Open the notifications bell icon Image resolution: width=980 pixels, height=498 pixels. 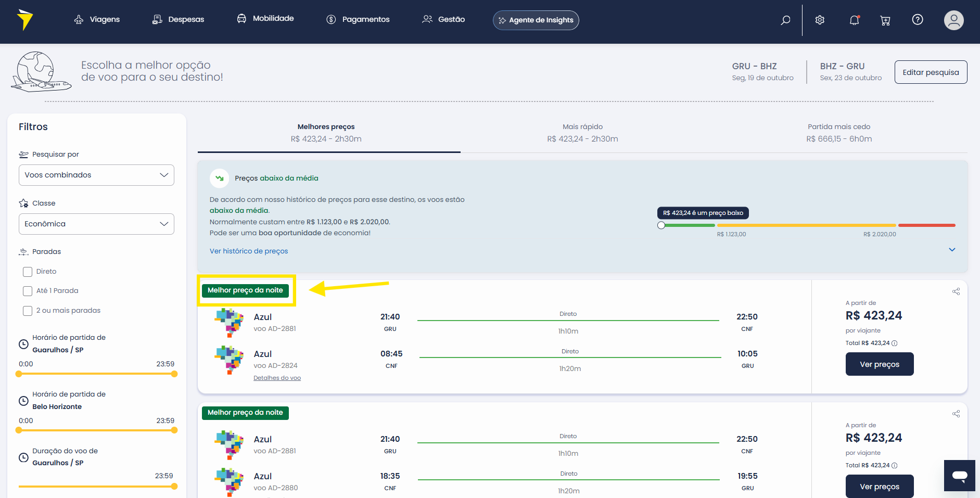click(x=854, y=20)
